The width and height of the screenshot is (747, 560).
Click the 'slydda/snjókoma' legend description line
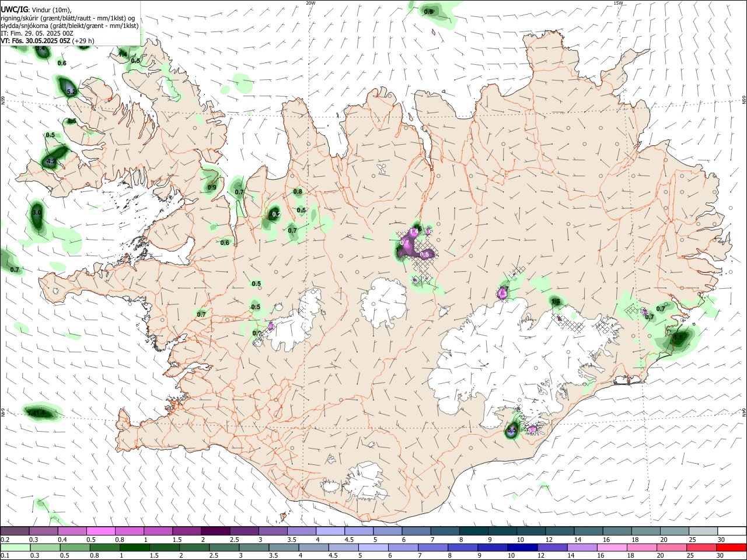(69, 26)
